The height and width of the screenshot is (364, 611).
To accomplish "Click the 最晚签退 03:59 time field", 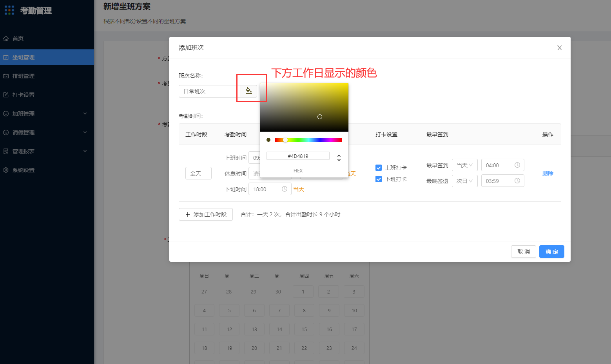I will (x=503, y=181).
